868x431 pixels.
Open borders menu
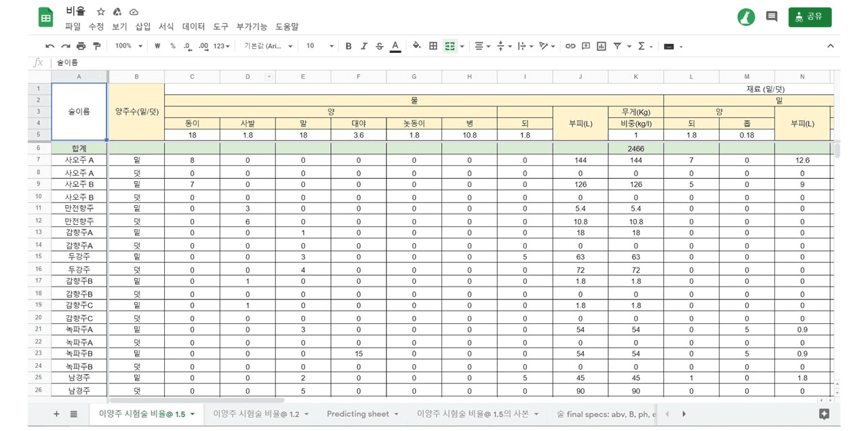433,46
